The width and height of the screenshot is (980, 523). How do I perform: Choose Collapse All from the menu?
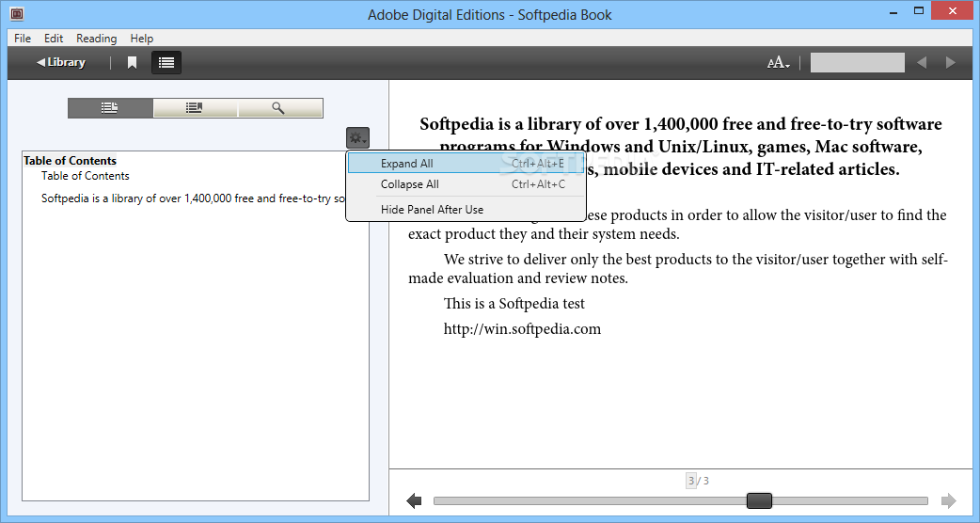coord(466,184)
